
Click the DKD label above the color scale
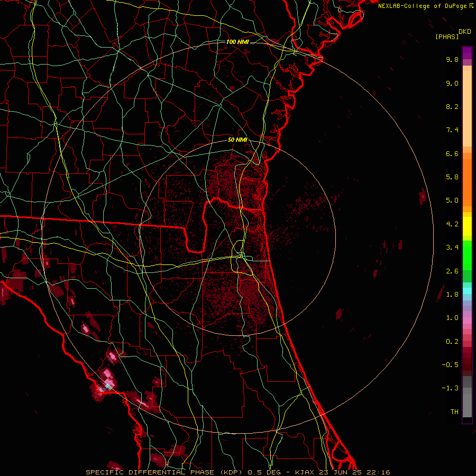[x=465, y=32]
